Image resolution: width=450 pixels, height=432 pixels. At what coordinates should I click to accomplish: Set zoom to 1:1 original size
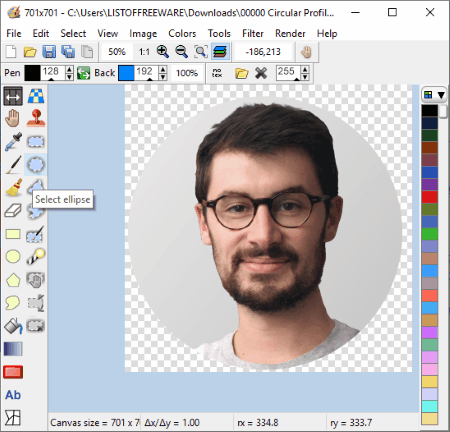(x=144, y=52)
